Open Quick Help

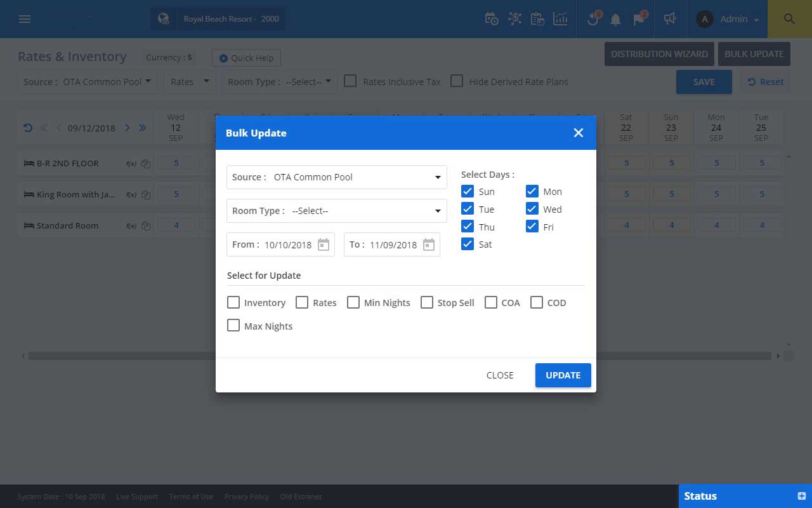[246, 58]
